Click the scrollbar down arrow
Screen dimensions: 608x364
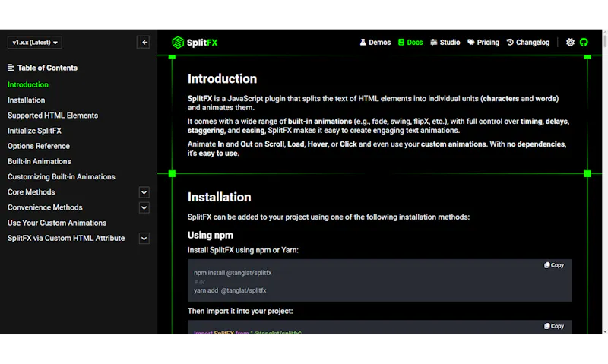tap(605, 331)
